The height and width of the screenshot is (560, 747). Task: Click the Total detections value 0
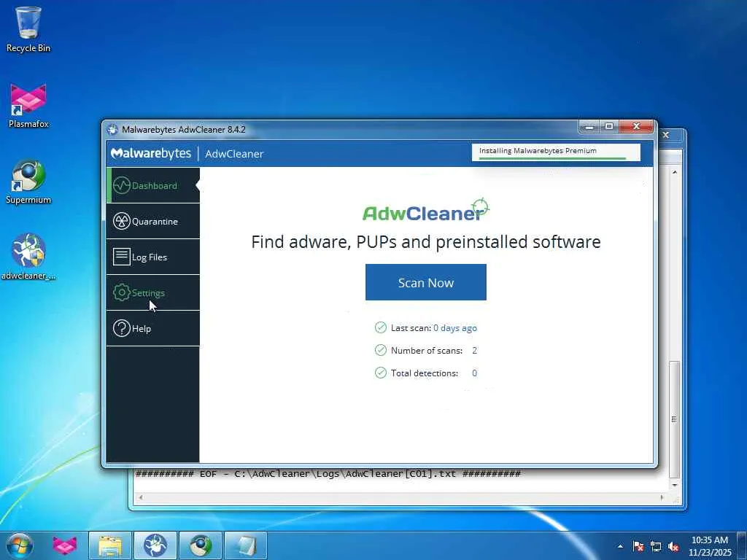[474, 373]
